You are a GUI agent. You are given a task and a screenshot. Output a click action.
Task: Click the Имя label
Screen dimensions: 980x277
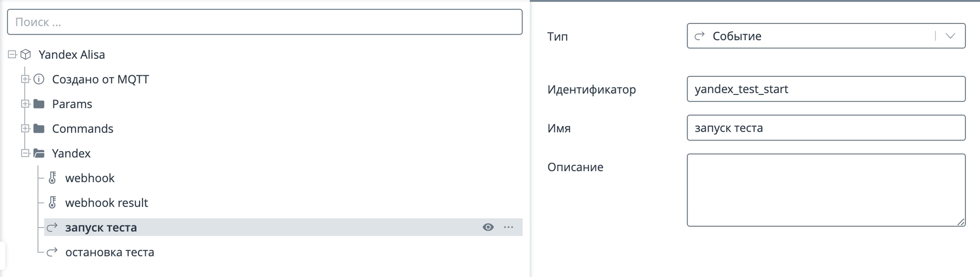[x=559, y=128]
